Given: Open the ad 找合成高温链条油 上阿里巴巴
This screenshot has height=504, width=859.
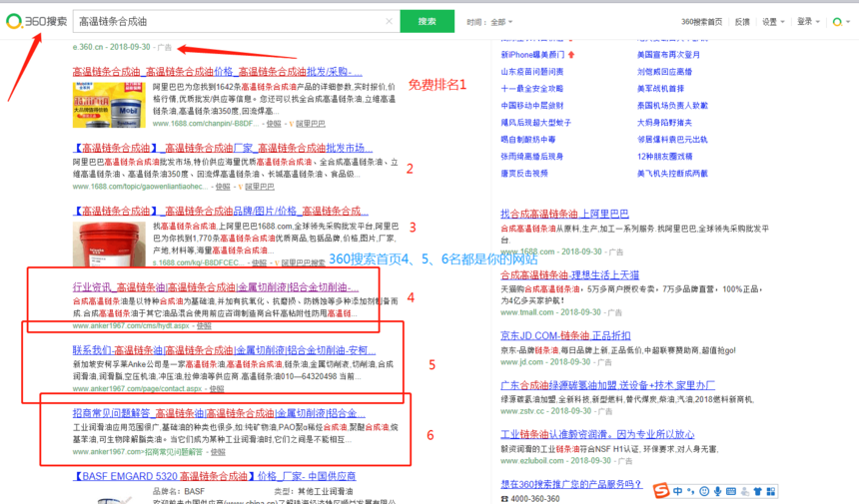Looking at the screenshot, I should 564,214.
